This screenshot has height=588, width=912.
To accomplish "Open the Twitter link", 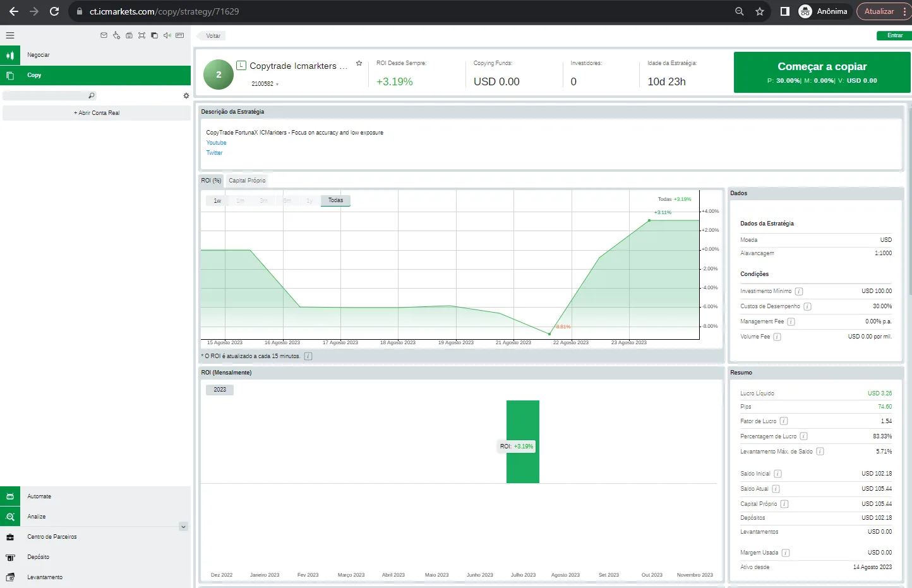I will click(x=214, y=153).
